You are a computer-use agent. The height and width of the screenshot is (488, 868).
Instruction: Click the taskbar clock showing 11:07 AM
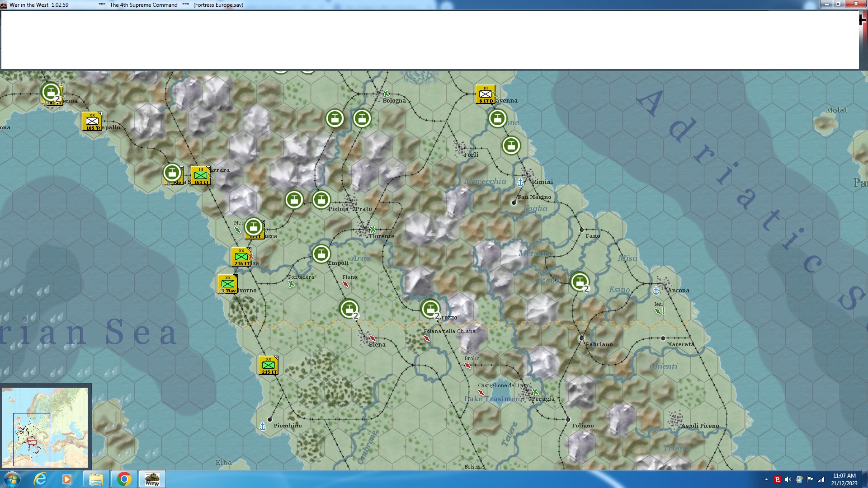pos(844,479)
